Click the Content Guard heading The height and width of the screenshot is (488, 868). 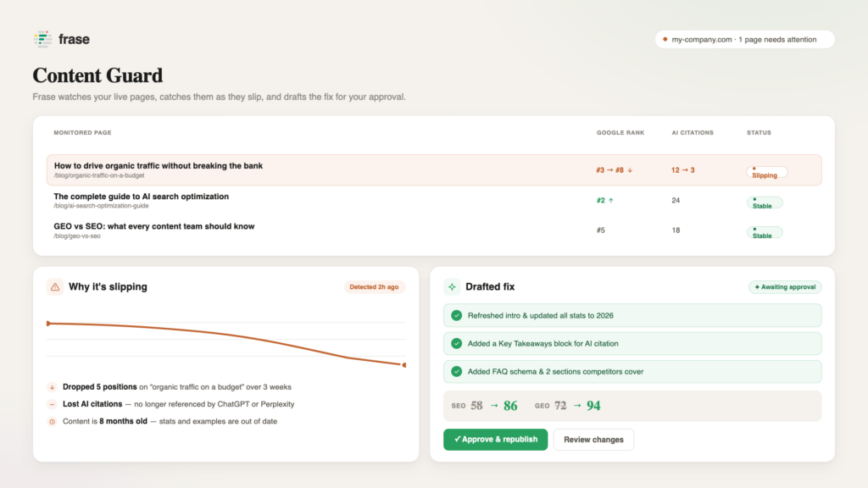[97, 75]
